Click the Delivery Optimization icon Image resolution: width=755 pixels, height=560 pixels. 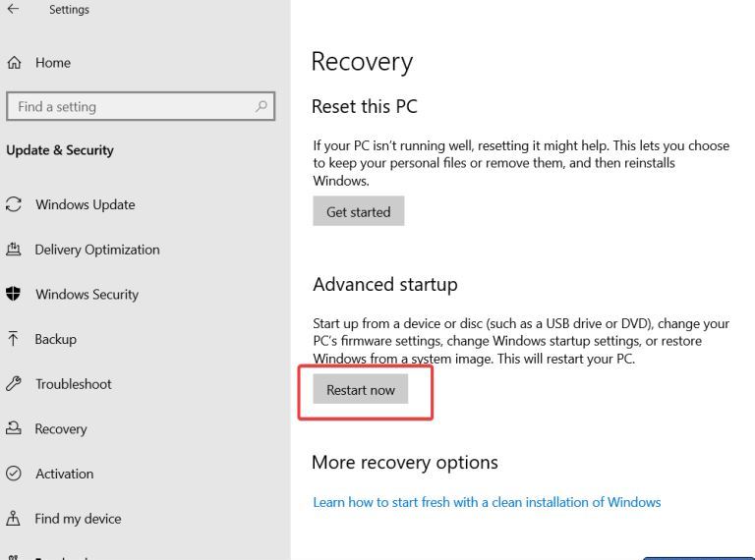coord(14,250)
